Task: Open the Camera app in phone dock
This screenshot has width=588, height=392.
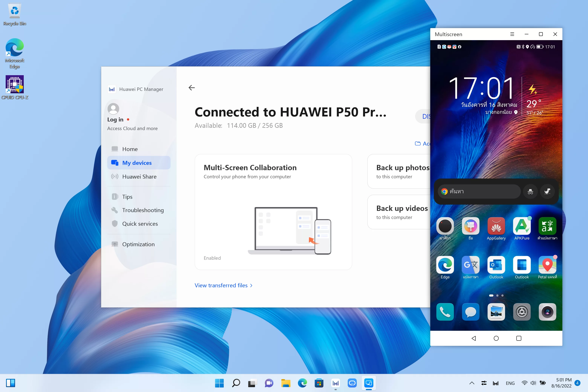Action: pos(547,312)
